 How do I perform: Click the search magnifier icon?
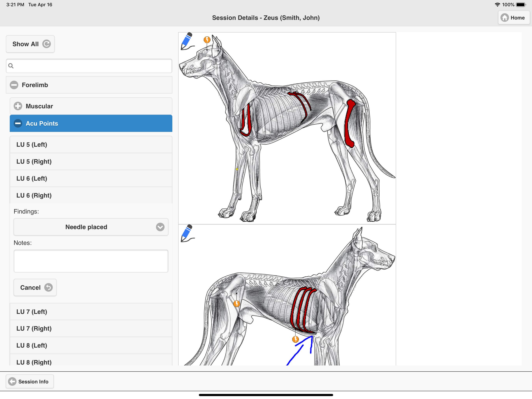pos(11,66)
